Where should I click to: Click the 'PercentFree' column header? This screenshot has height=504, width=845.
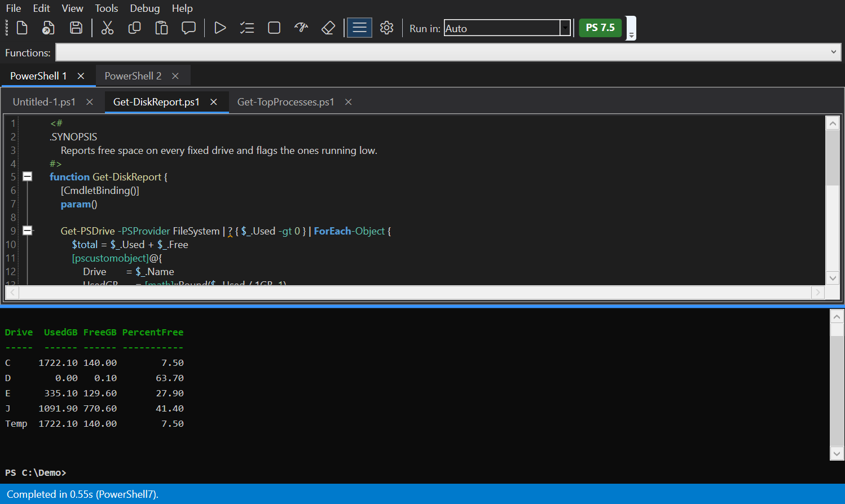coord(153,333)
